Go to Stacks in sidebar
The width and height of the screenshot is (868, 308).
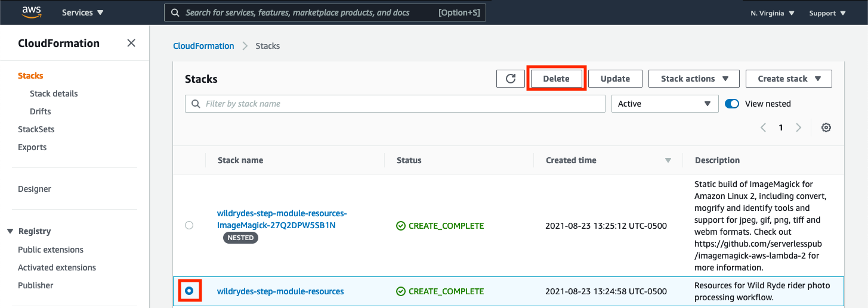[30, 76]
